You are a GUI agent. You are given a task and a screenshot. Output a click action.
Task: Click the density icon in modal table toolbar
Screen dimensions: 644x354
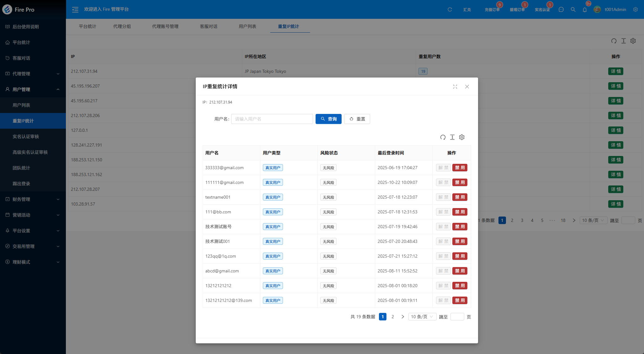coord(452,137)
